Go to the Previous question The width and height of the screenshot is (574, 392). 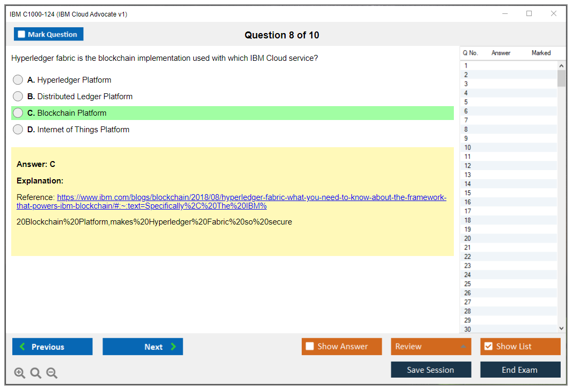tap(52, 347)
